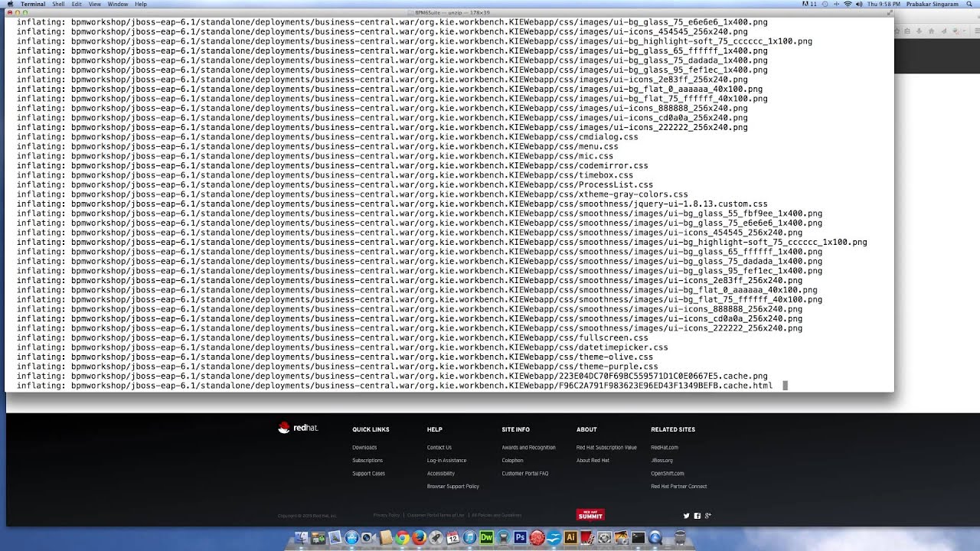Open Launchpad rocket icon in dock
Image resolution: width=980 pixels, height=551 pixels.
click(x=436, y=538)
